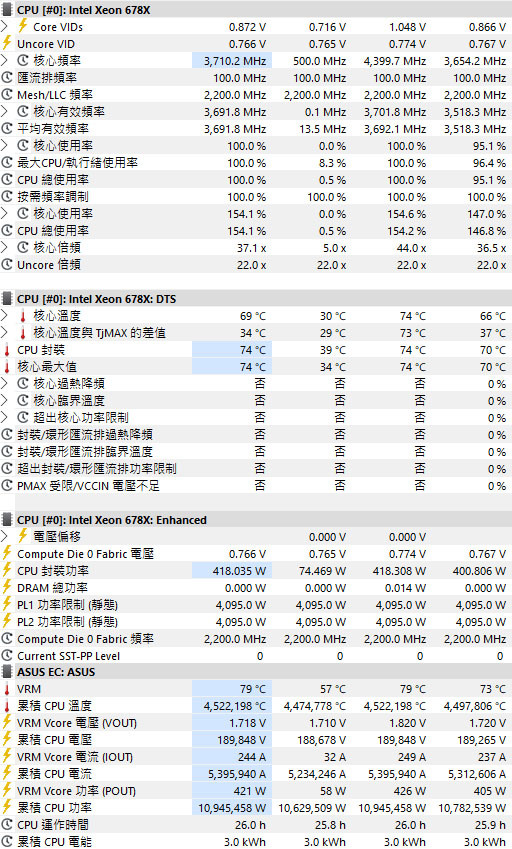Image resolution: width=512 pixels, height=849 pixels.
Task: Expand the 核心倍頻 row
Action: click(4, 247)
